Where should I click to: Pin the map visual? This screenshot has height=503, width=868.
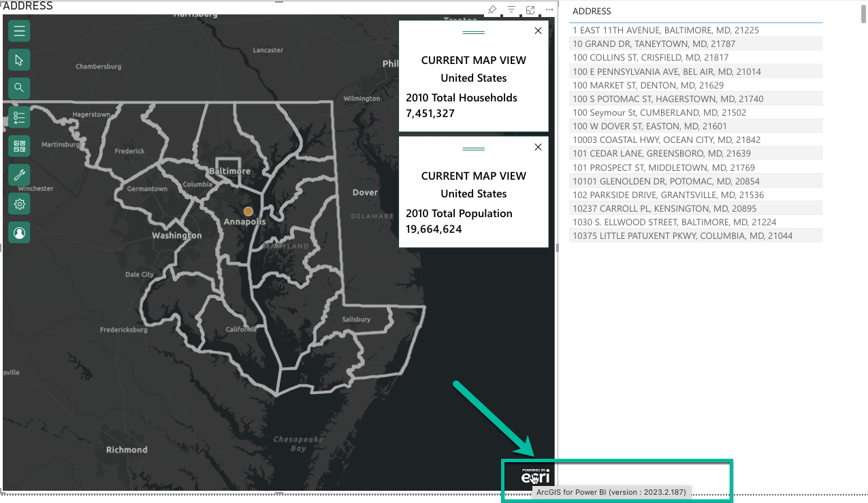tap(492, 10)
